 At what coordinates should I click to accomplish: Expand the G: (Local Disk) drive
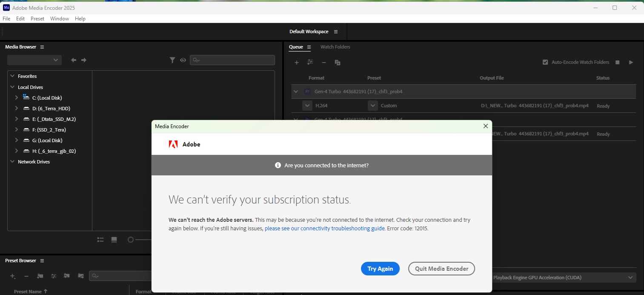(16, 140)
